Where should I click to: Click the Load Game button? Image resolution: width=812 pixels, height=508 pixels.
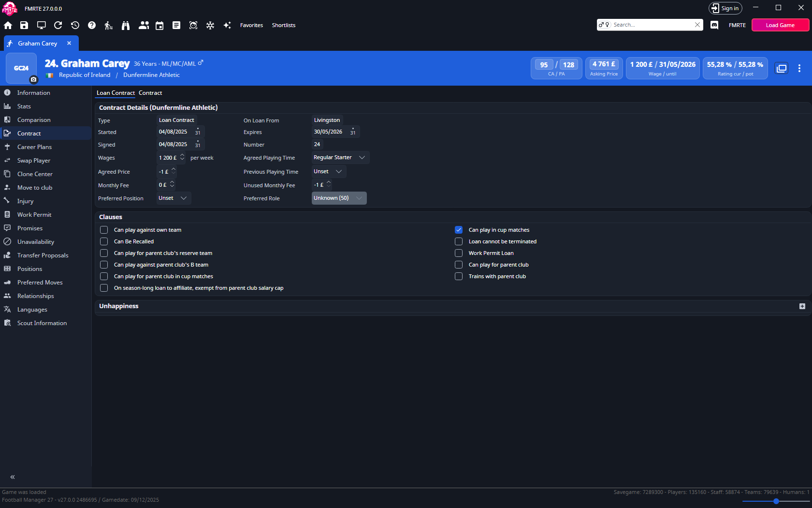(780, 25)
